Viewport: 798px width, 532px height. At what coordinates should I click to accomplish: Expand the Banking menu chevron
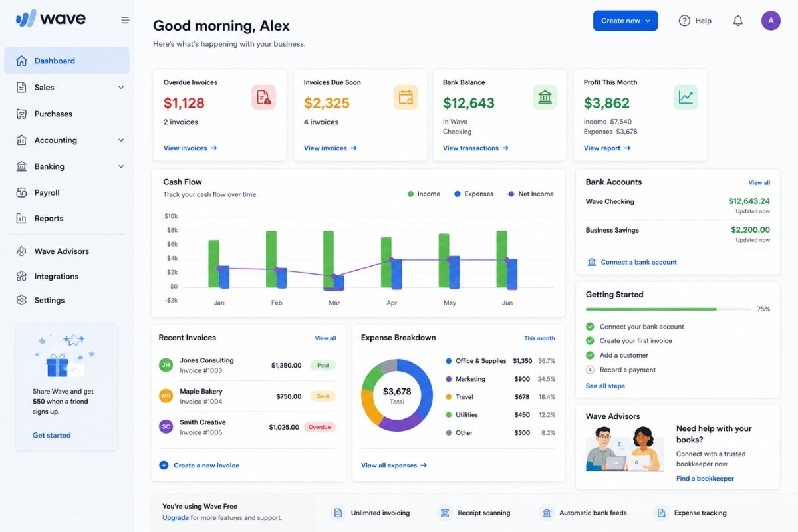(121, 166)
